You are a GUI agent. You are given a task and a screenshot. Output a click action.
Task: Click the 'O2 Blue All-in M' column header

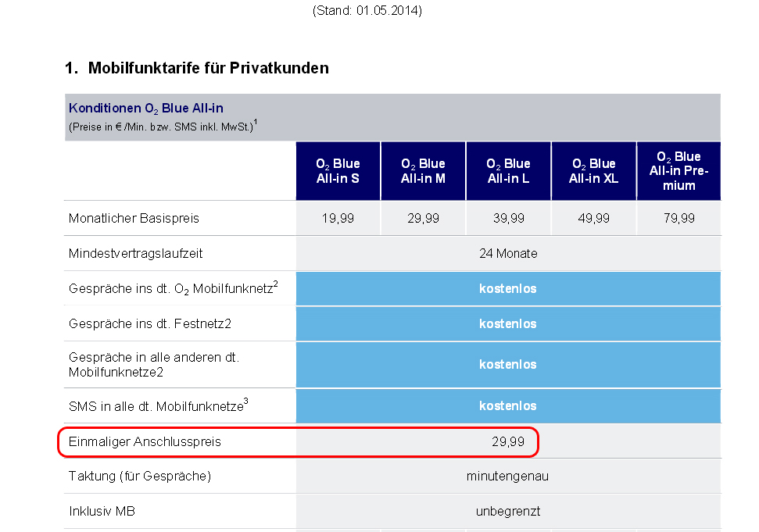(x=423, y=171)
